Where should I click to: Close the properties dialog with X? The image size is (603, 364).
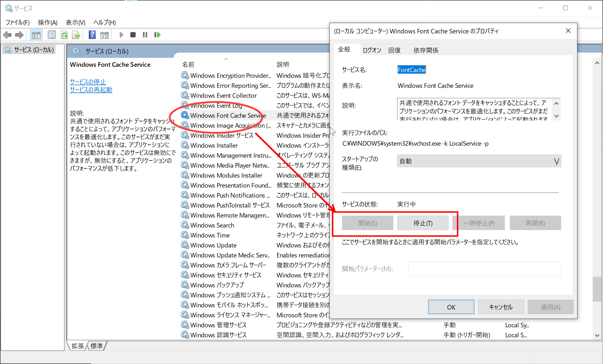568,31
